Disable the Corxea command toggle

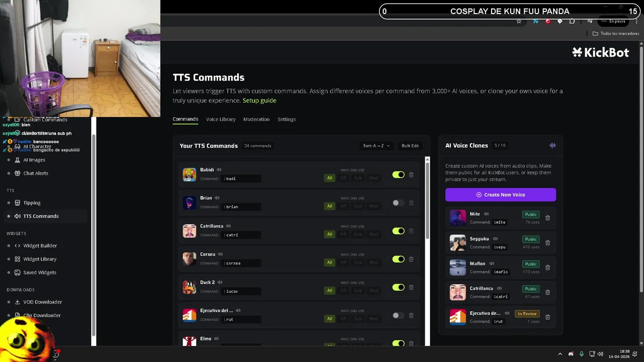398,259
